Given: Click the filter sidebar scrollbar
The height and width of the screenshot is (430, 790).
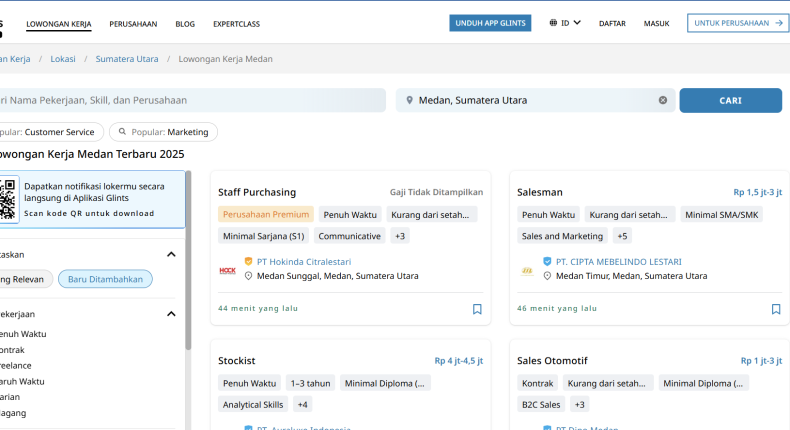Looking at the screenshot, I should point(188,260).
